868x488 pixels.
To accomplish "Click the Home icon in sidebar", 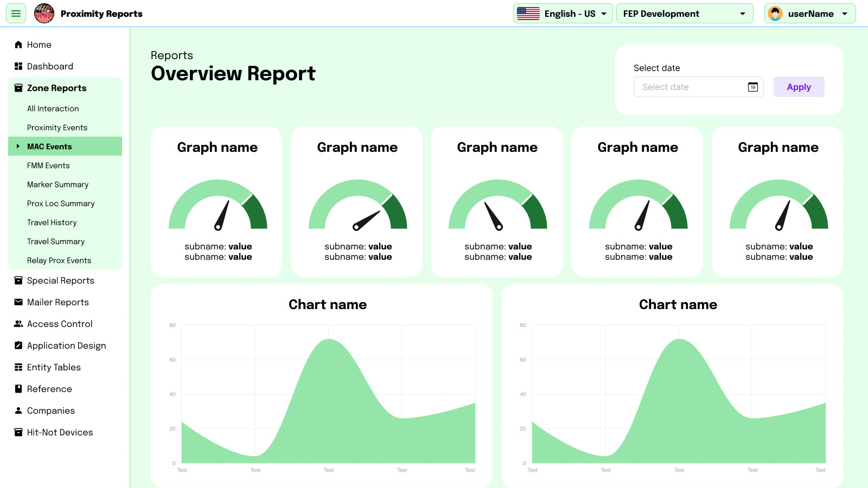I will coord(18,44).
